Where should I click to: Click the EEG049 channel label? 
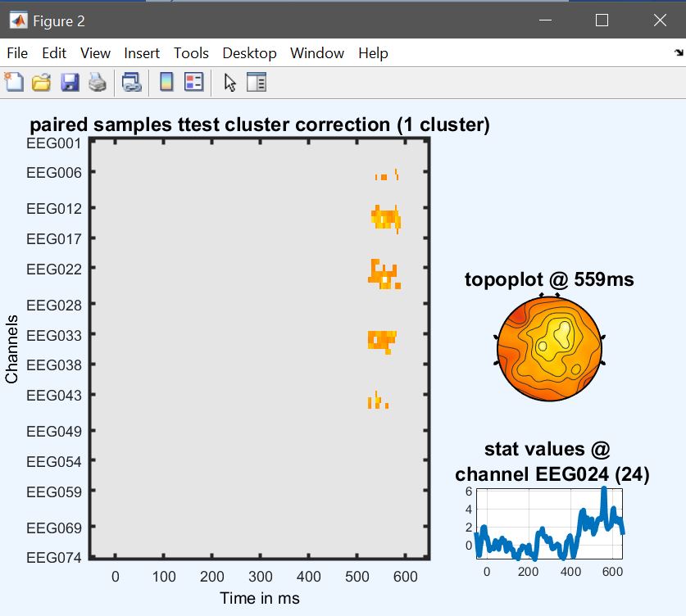click(x=54, y=432)
